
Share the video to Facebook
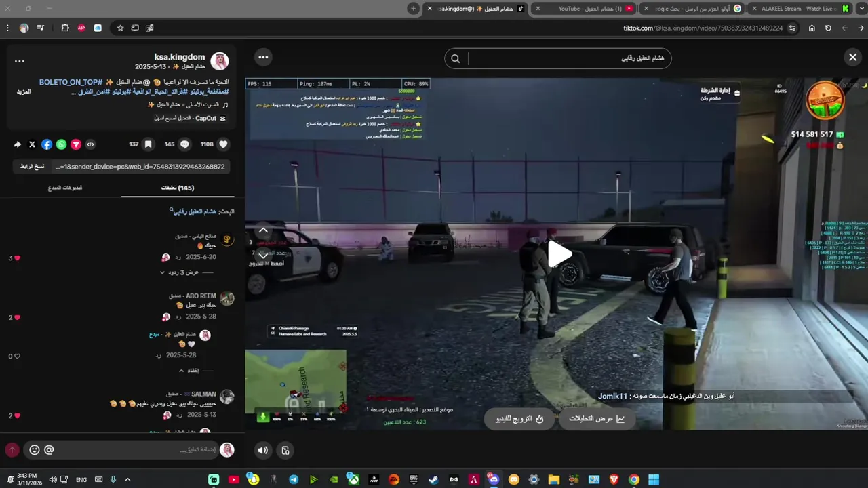[x=47, y=144]
